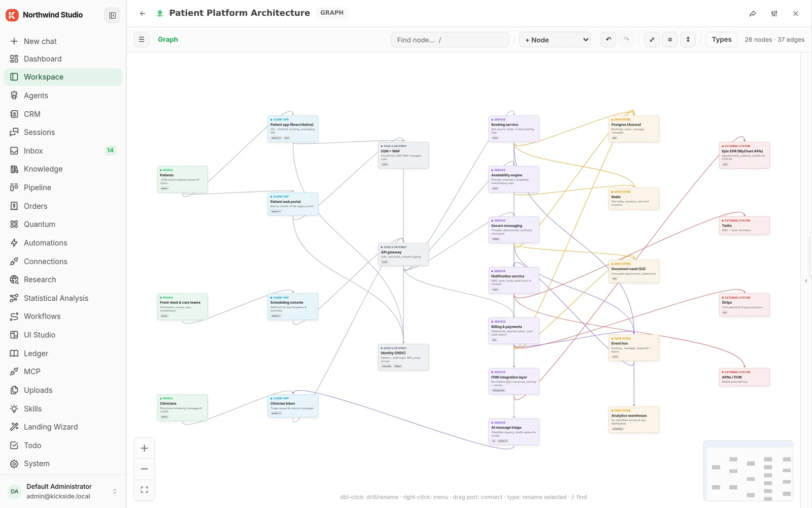Click the diagonal expand arrows icon
Screen dimensions: 812x508
click(652, 40)
